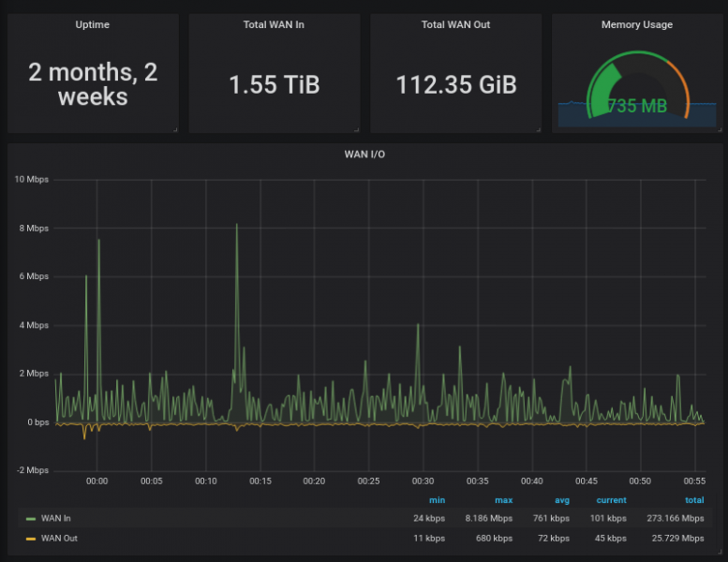728x562 pixels.
Task: Click the Total WAN In resize handle
Action: coord(356,129)
